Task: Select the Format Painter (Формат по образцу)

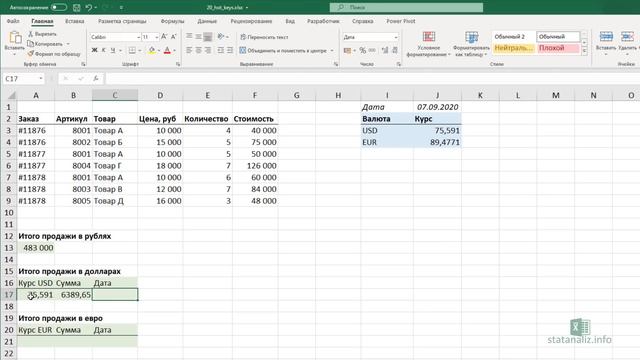Action: coord(53,53)
